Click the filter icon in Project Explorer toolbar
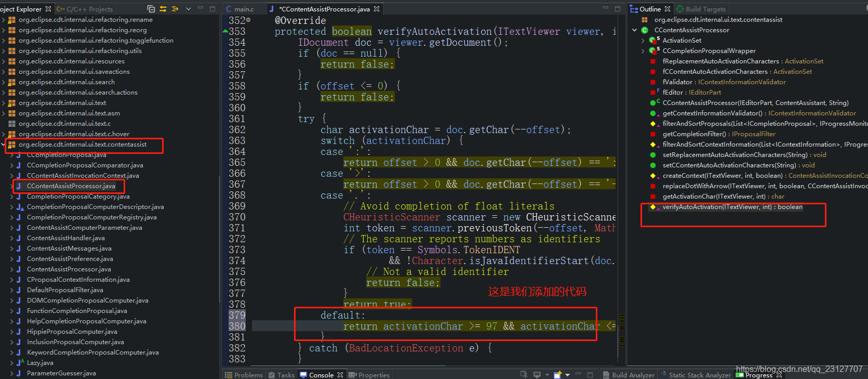Viewport: 868px width, 379px height. [x=175, y=9]
